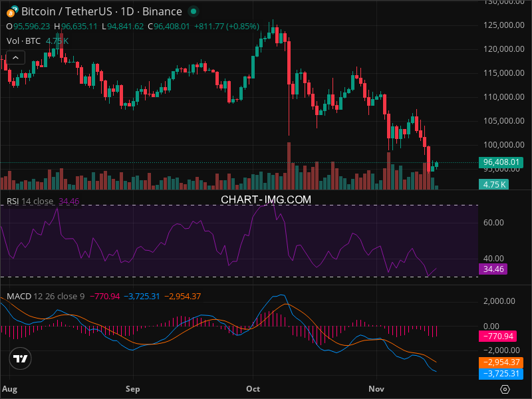Click the Nov marker on the time axis
532x399 pixels.
coord(376,388)
